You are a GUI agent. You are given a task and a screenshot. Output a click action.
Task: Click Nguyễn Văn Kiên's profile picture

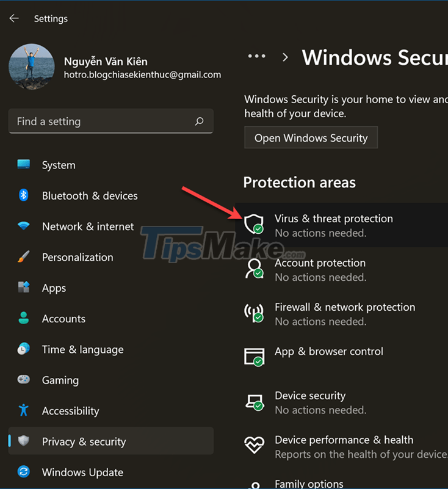[31, 66]
